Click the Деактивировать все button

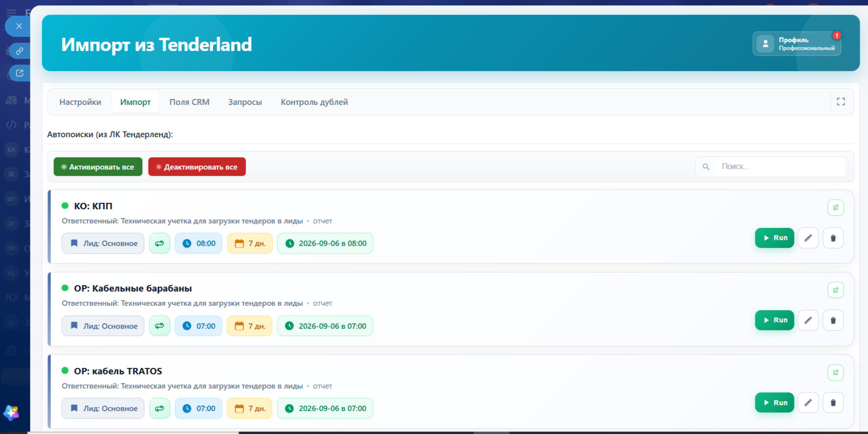197,167
